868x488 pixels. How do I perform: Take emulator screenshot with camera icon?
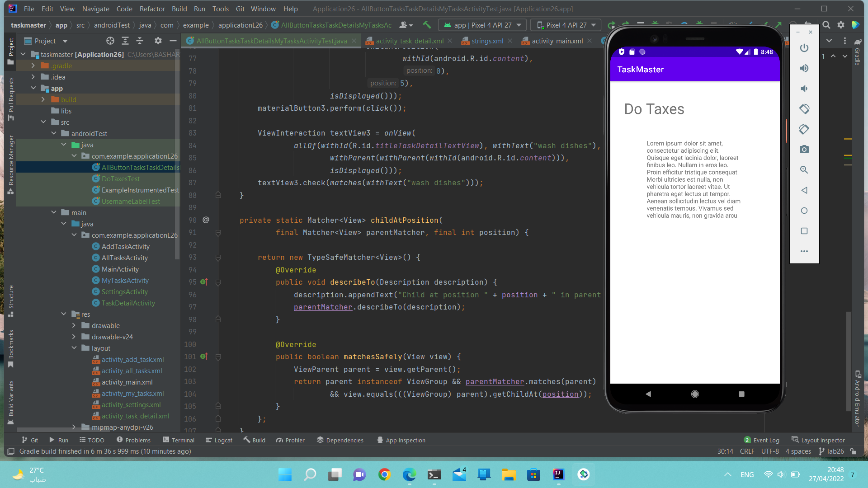click(804, 150)
